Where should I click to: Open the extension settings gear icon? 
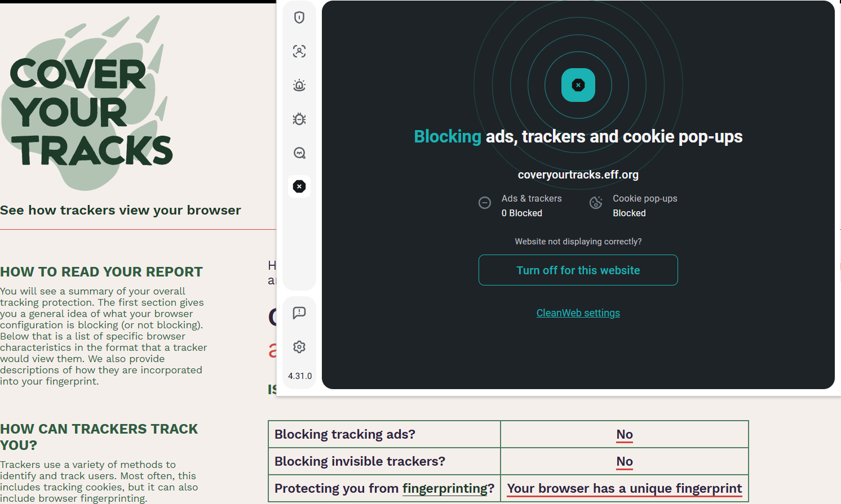299,347
